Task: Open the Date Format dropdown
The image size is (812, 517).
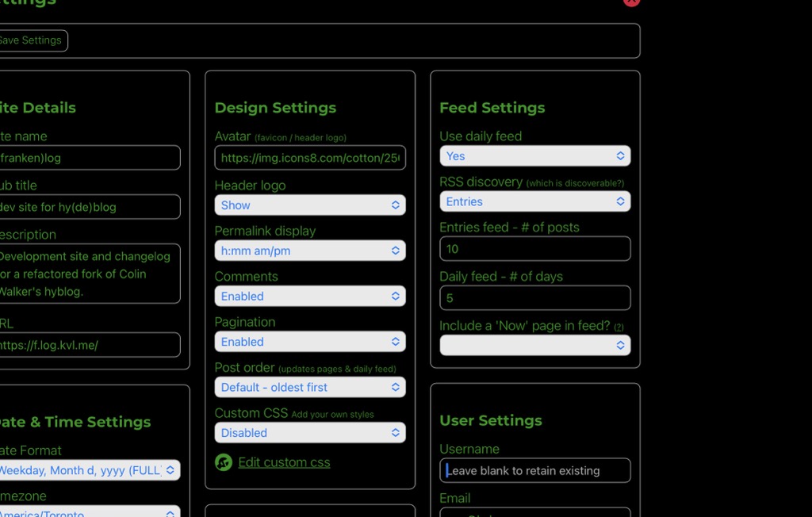Action: [89, 470]
